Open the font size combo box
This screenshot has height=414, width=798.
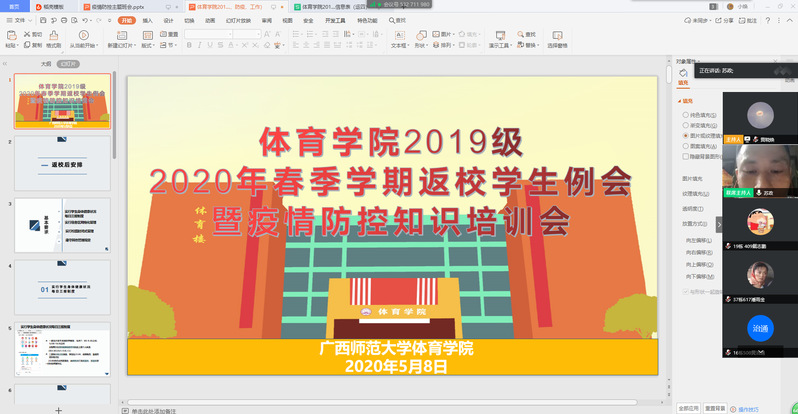coord(248,34)
